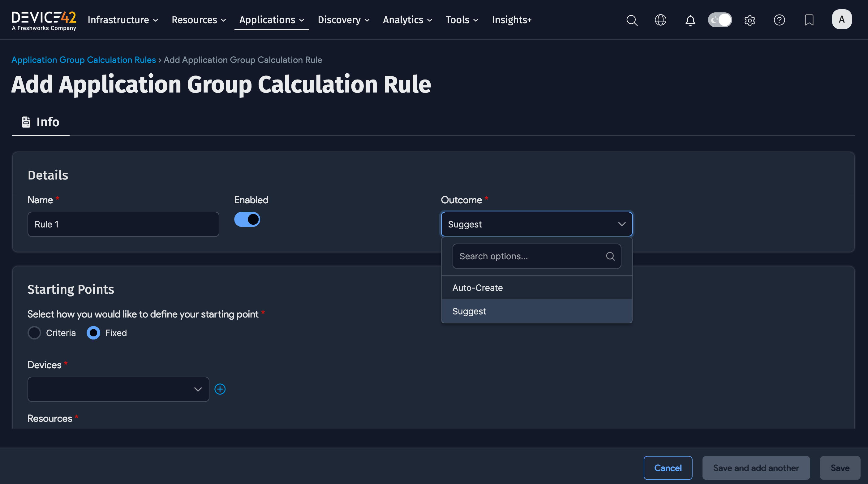Screen dimensions: 868x484
Task: Open notifications bell
Action: 690,20
